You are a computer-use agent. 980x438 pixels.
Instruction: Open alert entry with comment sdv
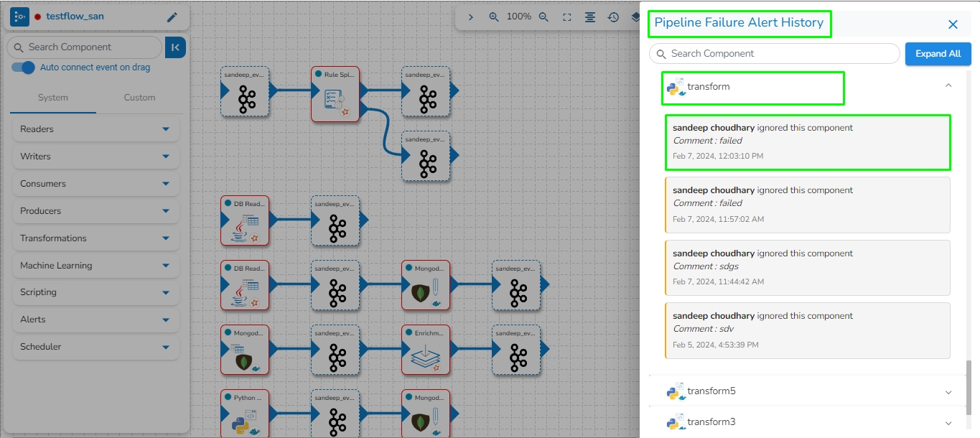coord(808,330)
